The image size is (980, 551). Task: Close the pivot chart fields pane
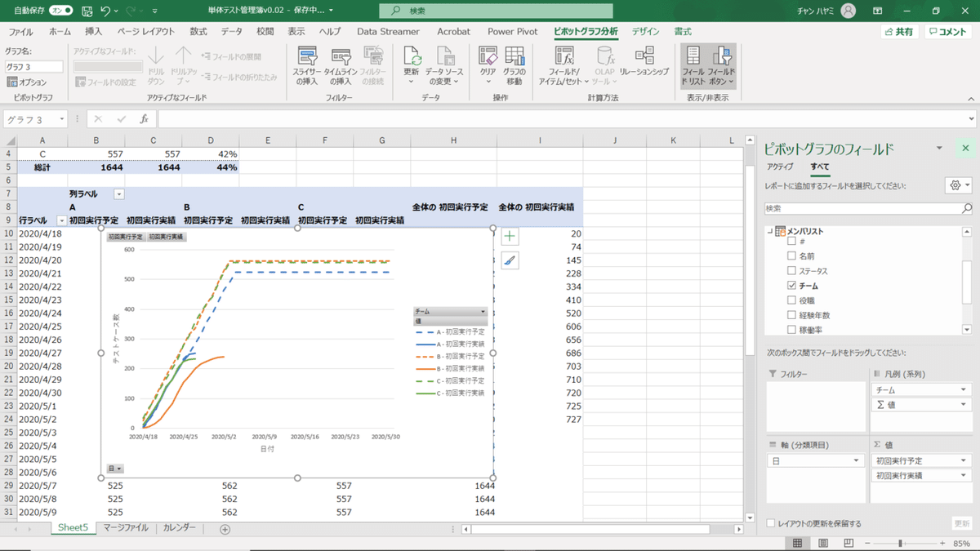(x=965, y=149)
